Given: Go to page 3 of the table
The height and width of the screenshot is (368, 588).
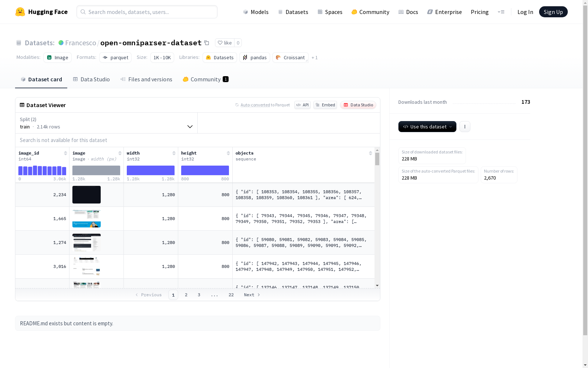Looking at the screenshot, I should tap(199, 295).
